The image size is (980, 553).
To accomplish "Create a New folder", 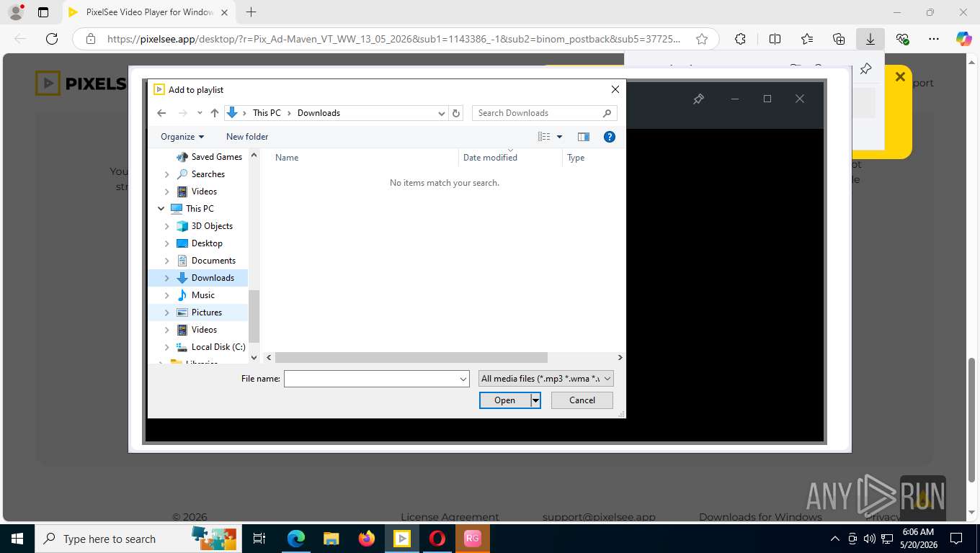I will (x=247, y=137).
